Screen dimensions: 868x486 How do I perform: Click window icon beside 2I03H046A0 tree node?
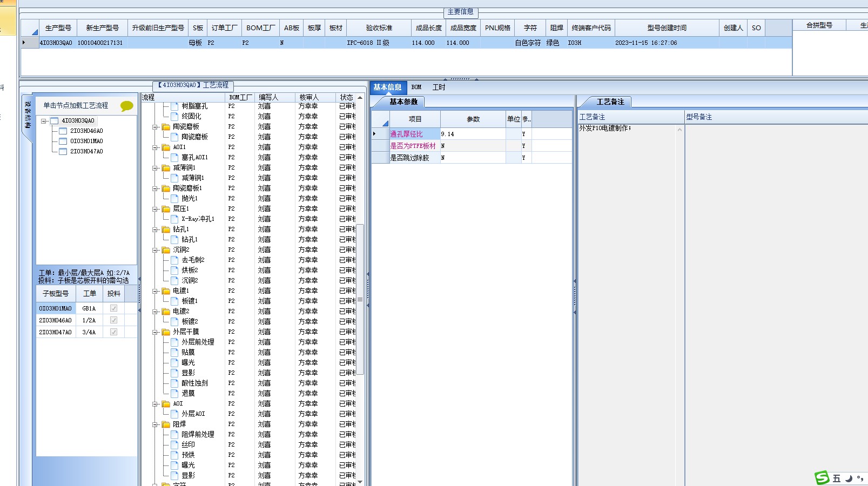pos(63,131)
